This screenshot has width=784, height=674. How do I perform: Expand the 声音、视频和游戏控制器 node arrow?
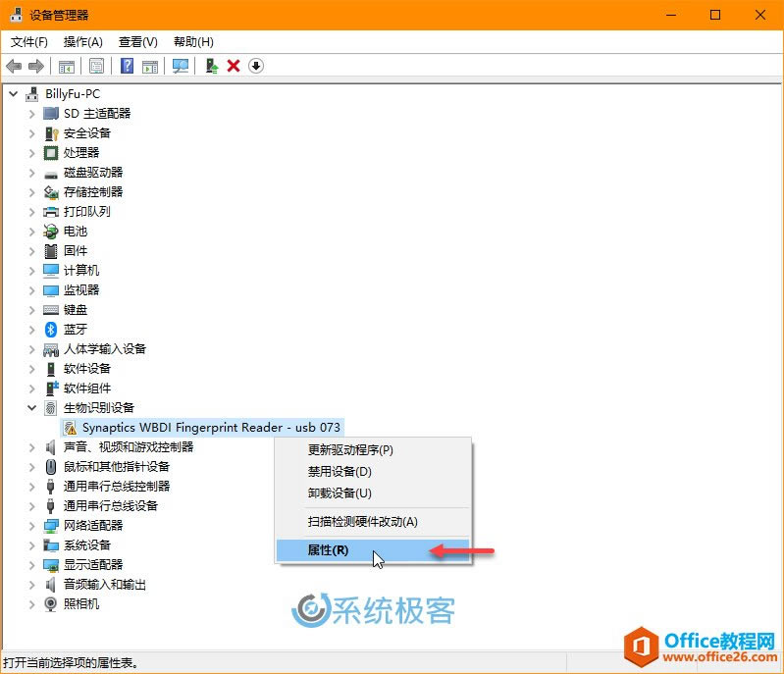coord(32,447)
